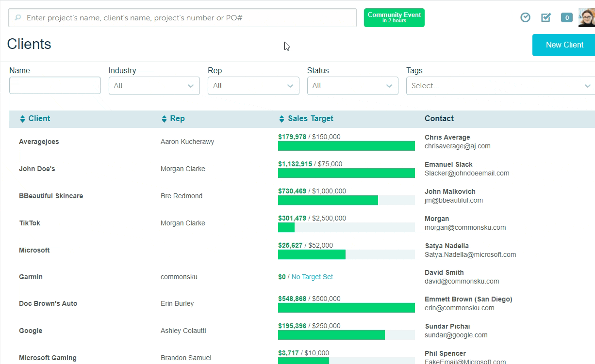Focus the Name filter input field
Image resolution: width=595 pixels, height=364 pixels.
[x=55, y=85]
